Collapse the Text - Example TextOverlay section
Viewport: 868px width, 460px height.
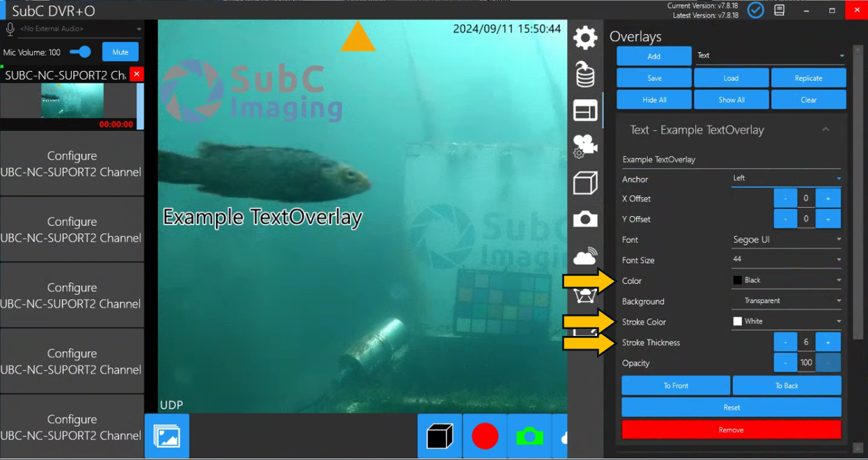pos(826,130)
